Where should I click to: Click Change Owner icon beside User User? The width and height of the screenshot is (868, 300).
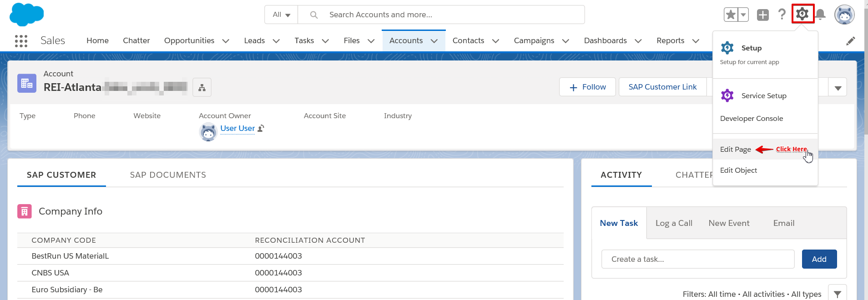261,129
